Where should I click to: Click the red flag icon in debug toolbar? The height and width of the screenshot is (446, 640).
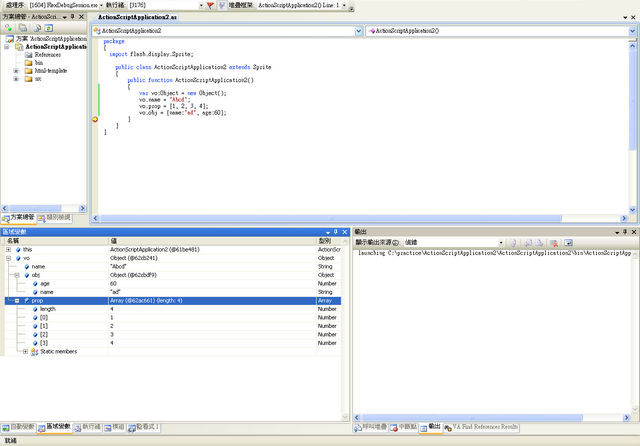[x=211, y=5]
